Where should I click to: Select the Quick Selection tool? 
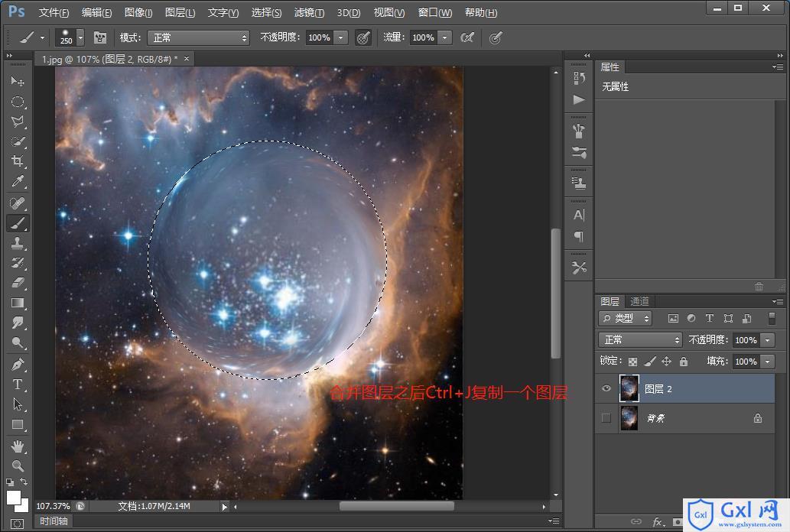pyautogui.click(x=18, y=141)
